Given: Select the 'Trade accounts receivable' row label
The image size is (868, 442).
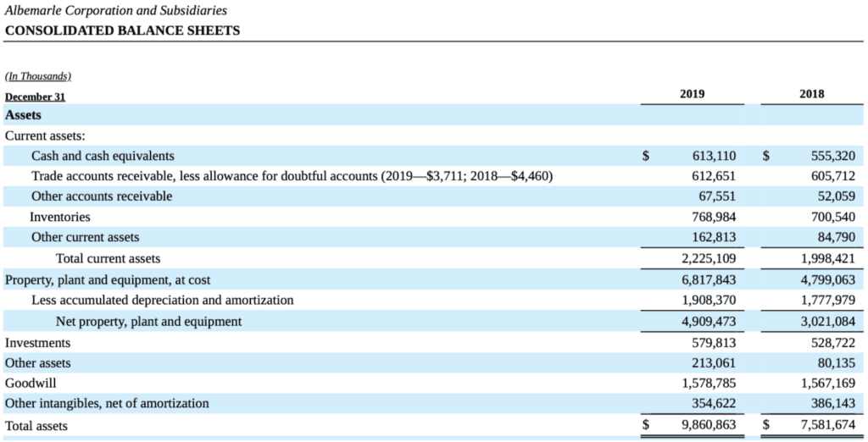Looking at the screenshot, I should tap(292, 176).
